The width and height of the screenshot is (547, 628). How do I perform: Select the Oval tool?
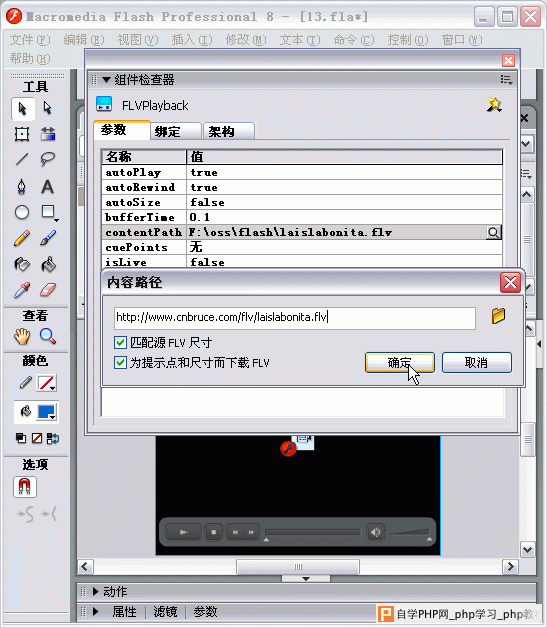tap(22, 212)
